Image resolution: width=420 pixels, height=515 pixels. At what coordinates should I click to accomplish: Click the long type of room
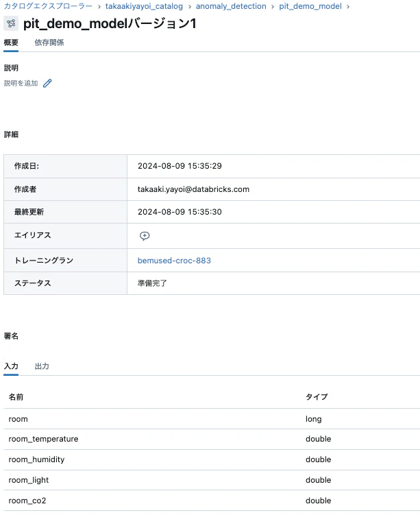(314, 419)
